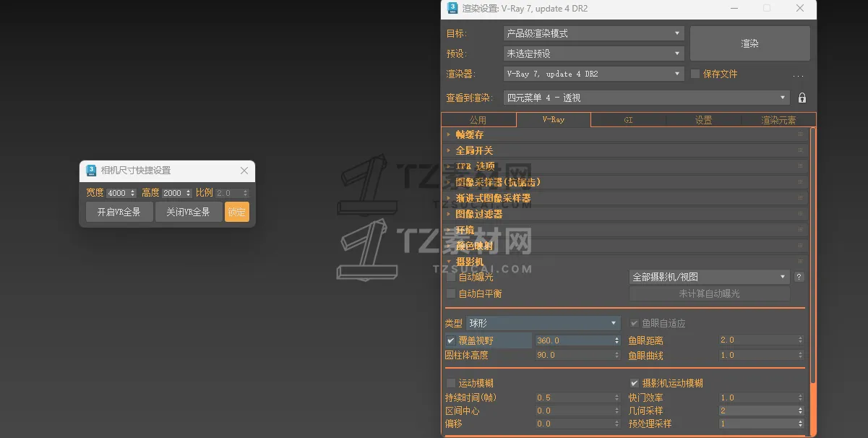This screenshot has width=868, height=438.
Task: Click the 3ds Max icon in 相机尺寸快捷设置 window
Action: (91, 171)
